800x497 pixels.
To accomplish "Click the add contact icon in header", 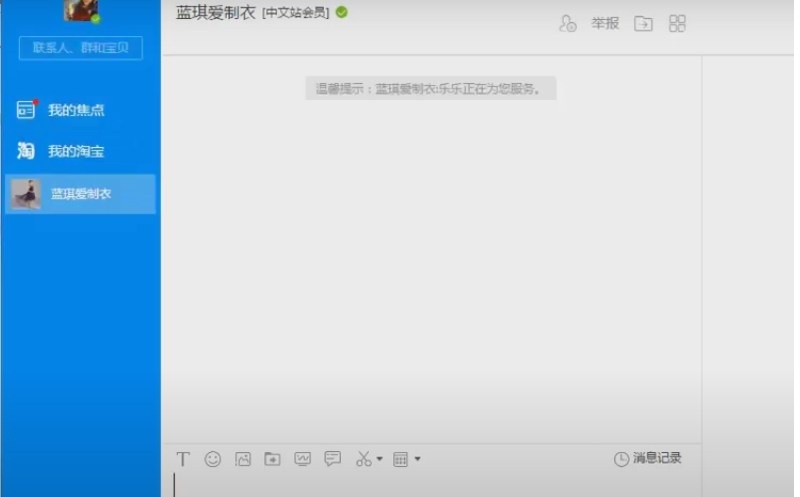I will [x=567, y=23].
